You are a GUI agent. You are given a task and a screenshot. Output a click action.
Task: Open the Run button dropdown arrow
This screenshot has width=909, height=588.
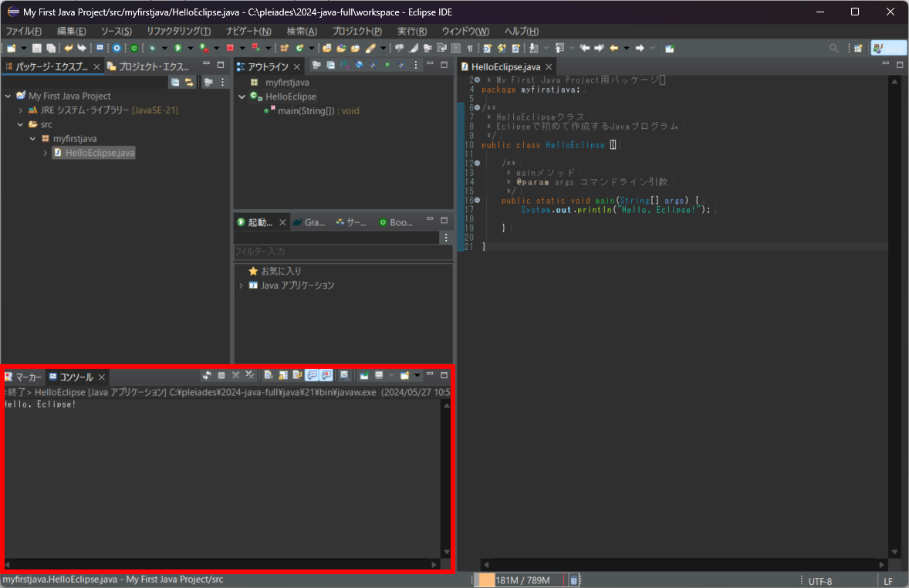(190, 48)
